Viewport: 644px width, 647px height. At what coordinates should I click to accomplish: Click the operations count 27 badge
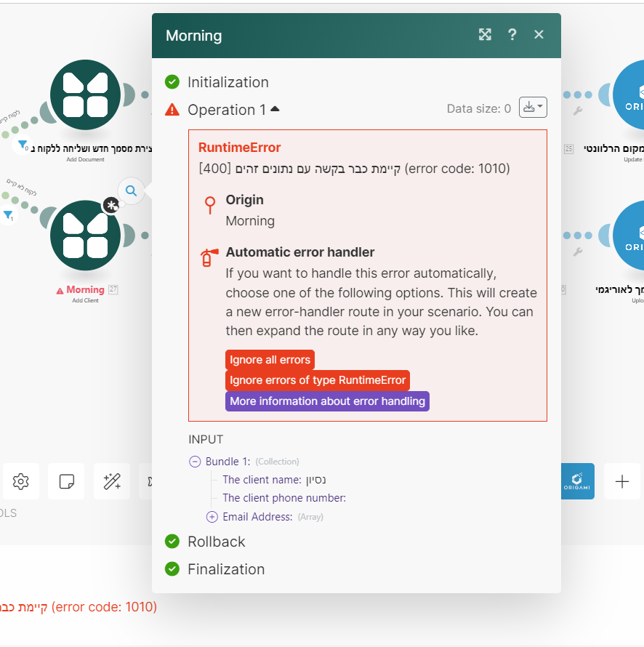tap(113, 289)
